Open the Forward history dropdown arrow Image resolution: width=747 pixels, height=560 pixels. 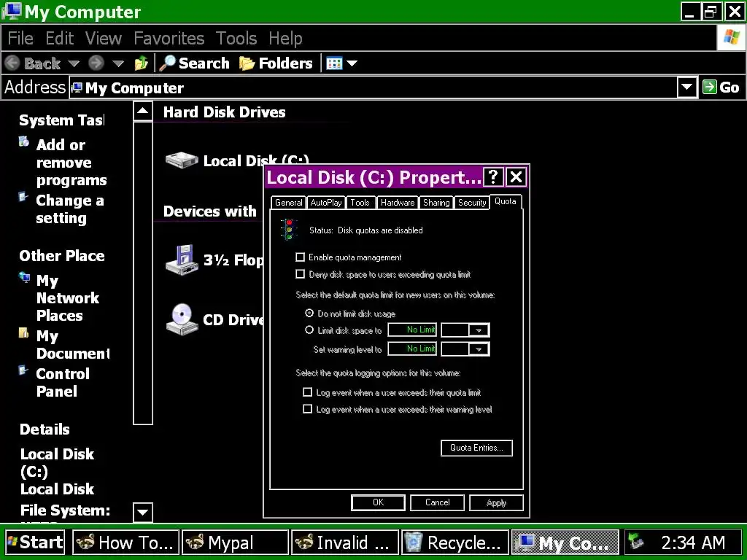click(117, 63)
